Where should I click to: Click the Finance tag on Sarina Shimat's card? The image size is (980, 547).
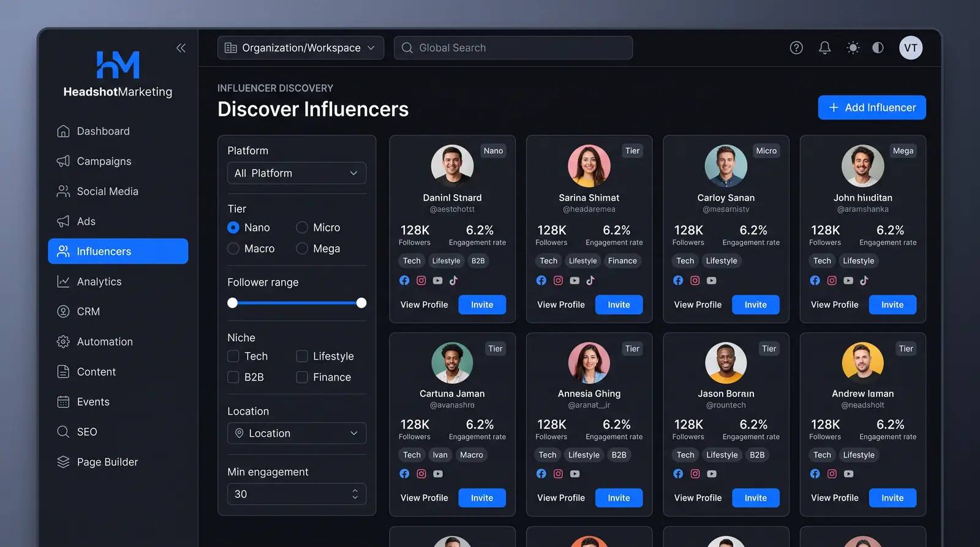click(622, 261)
